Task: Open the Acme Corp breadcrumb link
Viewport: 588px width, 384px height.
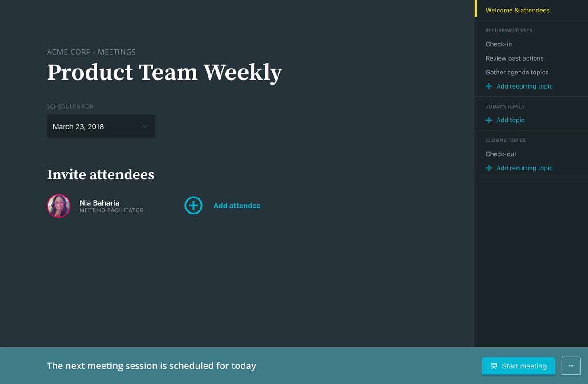Action: coord(69,52)
